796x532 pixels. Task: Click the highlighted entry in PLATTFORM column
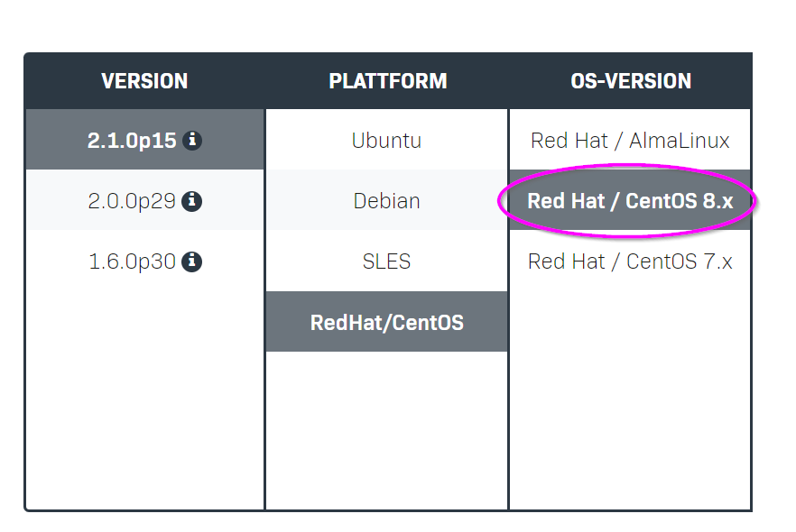pos(387,322)
